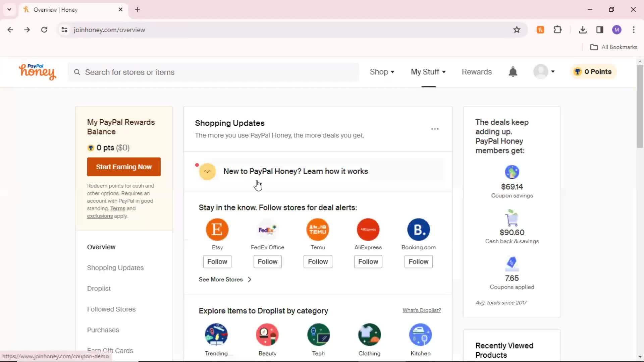Select the Kitchen category icon
Image resolution: width=644 pixels, height=362 pixels.
point(420,335)
